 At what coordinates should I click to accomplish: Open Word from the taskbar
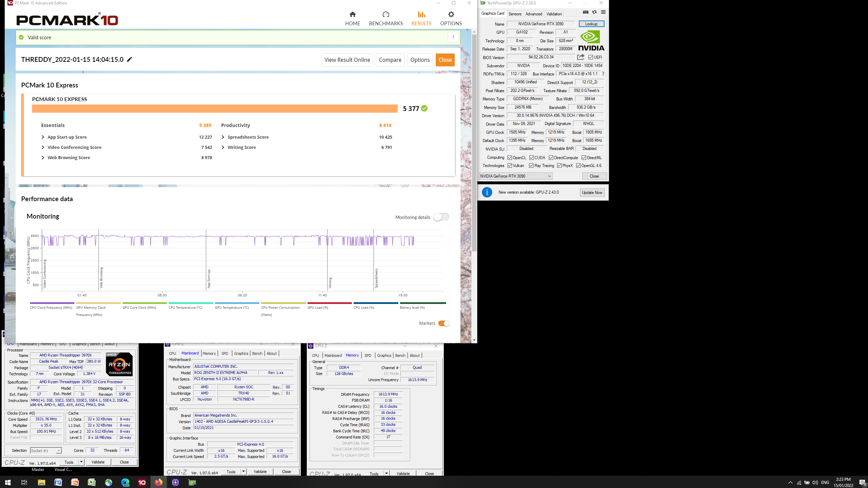(58, 482)
